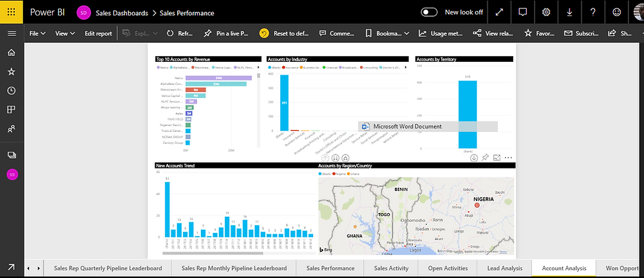Click the Blank 391 industry bar

click(x=284, y=103)
